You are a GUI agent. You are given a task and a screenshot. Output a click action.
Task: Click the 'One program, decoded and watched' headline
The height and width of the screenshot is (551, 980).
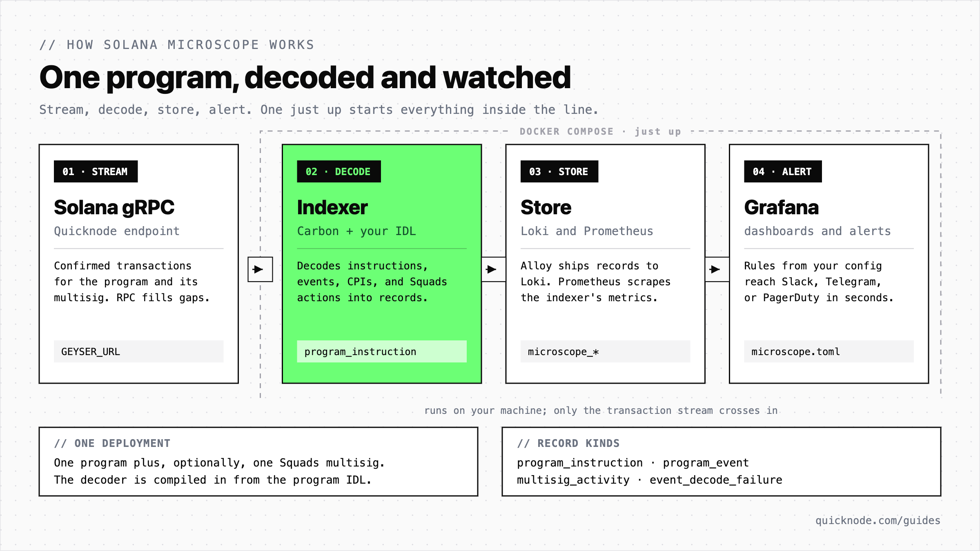305,78
